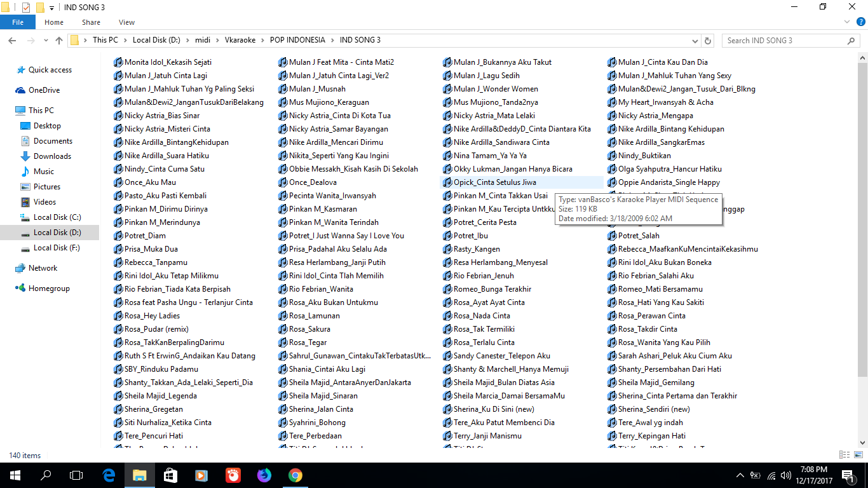Click POP INDONESIA breadcrumb segment
Image resolution: width=868 pixels, height=488 pixels.
[297, 40]
